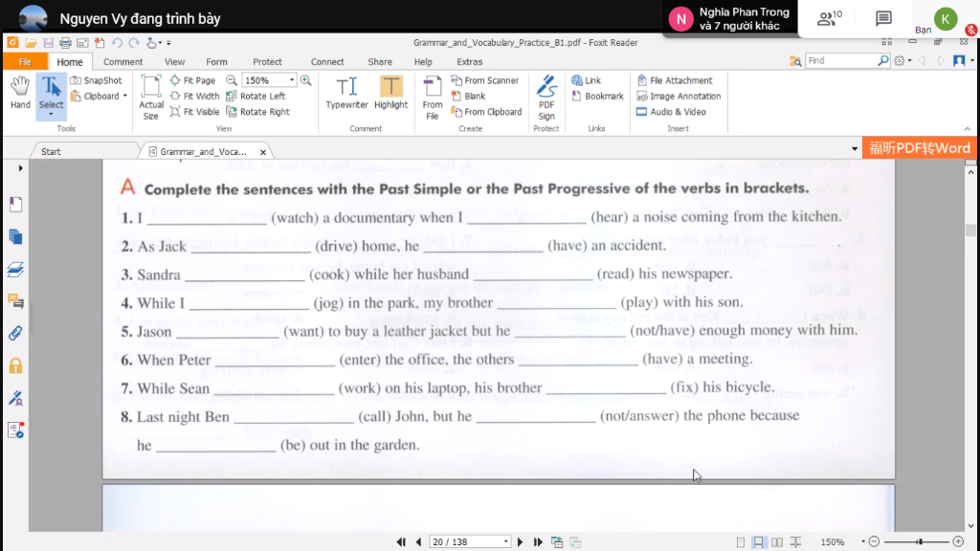
Task: Open the PDF Sign tool
Action: [546, 99]
